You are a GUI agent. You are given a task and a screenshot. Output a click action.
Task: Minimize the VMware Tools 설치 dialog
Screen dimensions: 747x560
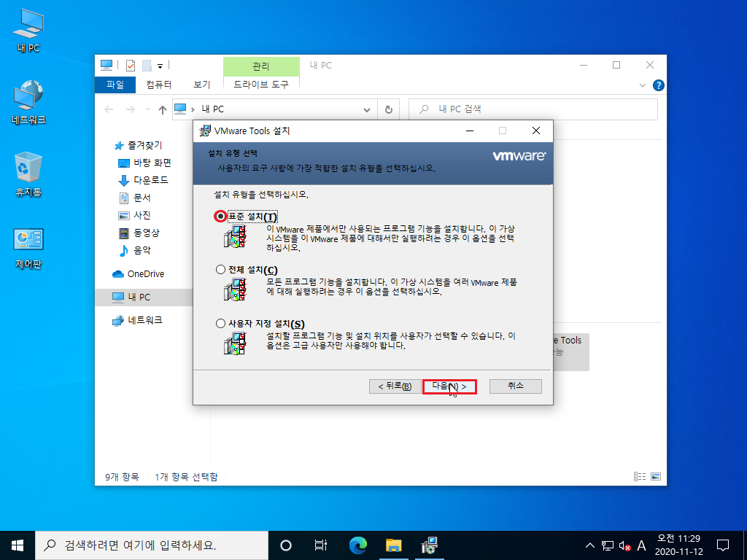tap(470, 131)
